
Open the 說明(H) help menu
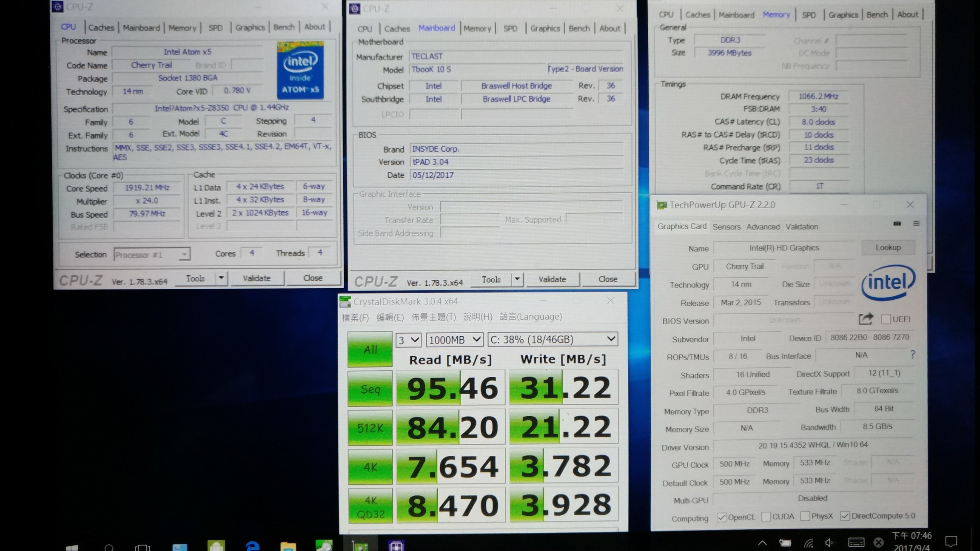click(478, 317)
